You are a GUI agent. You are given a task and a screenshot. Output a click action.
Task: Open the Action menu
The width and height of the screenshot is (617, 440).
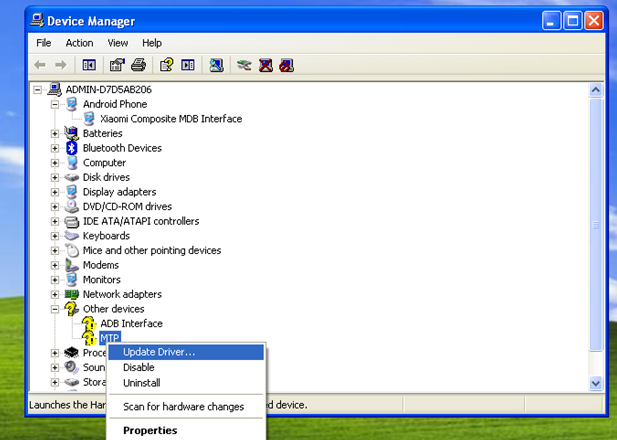pos(79,43)
